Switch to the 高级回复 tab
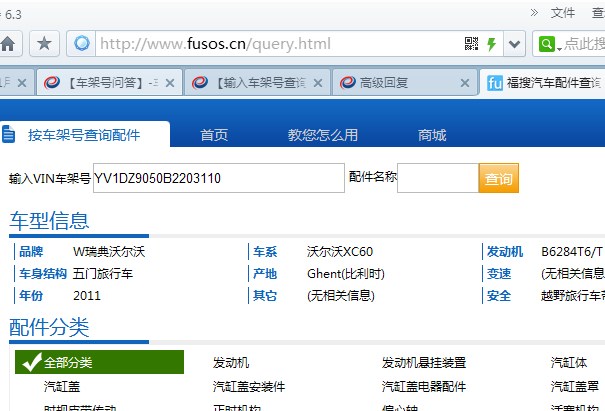The width and height of the screenshot is (605, 411). (x=404, y=83)
